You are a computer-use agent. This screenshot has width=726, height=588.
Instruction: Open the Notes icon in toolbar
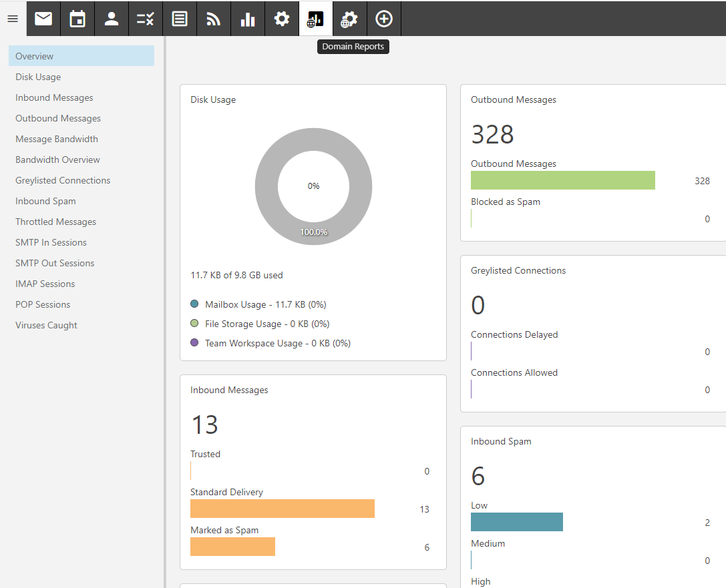[x=180, y=19]
